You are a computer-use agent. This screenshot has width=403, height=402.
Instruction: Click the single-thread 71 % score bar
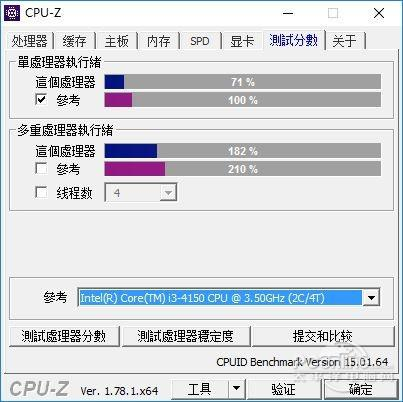[x=243, y=82]
